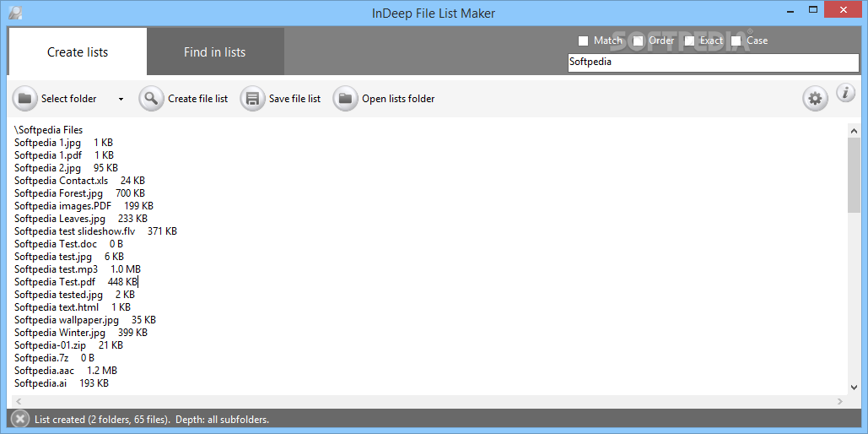
Task: Click the Softpedia 2.jpg line
Action: click(66, 168)
